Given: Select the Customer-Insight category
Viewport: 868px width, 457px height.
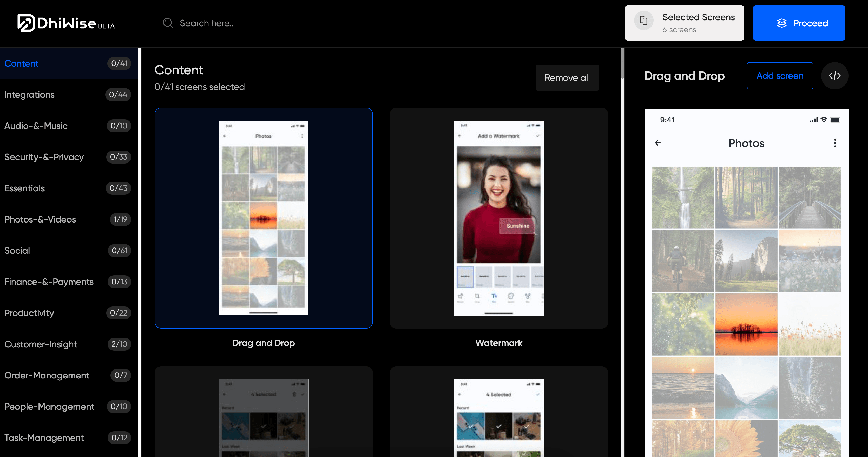Looking at the screenshot, I should point(69,344).
